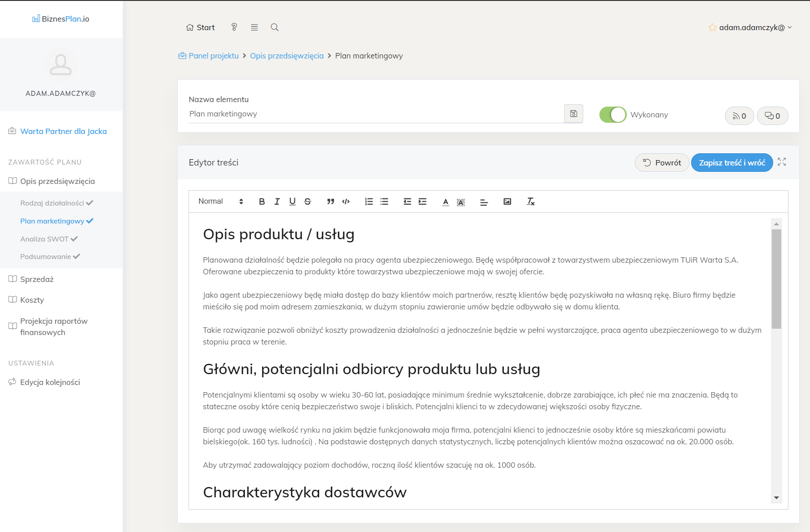Insert code block icon
This screenshot has height=532, width=810.
coord(346,201)
